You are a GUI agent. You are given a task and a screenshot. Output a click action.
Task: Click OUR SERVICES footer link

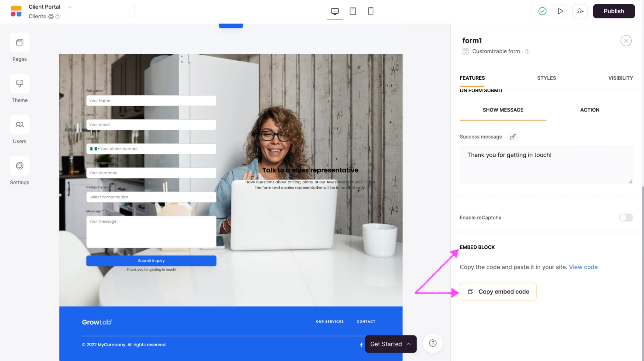pyautogui.click(x=330, y=322)
